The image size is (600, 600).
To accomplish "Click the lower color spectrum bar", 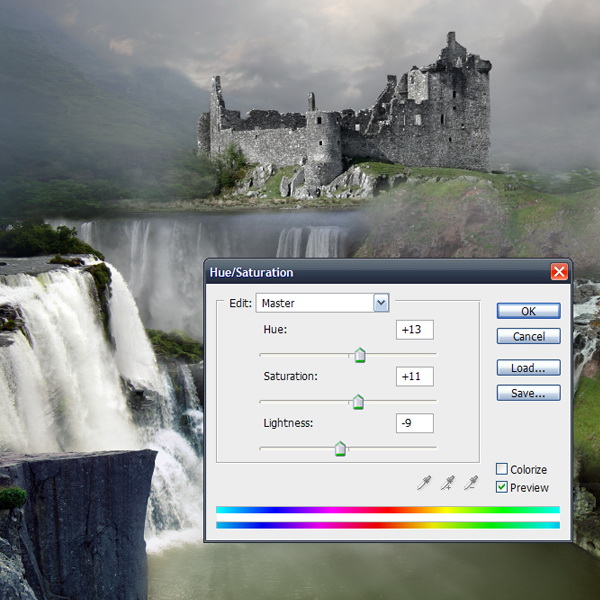I will [387, 523].
